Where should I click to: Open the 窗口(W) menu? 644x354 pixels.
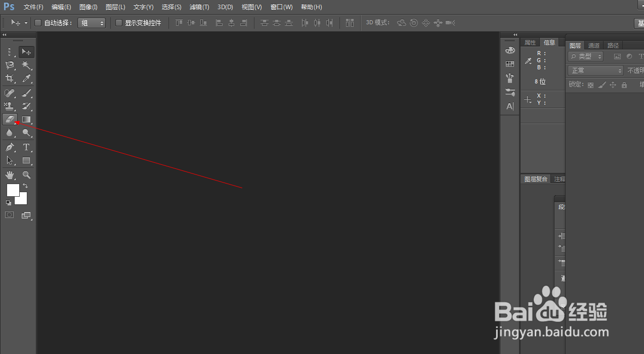tap(282, 7)
